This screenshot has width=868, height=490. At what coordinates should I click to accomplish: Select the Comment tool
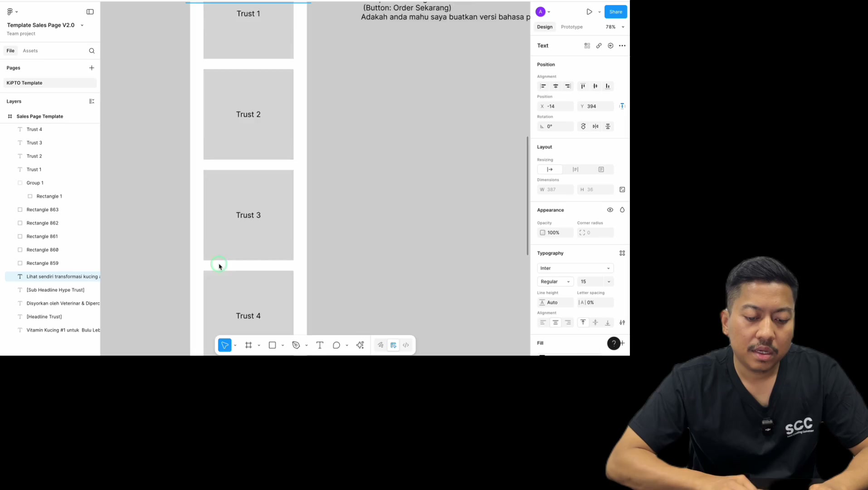coord(336,345)
